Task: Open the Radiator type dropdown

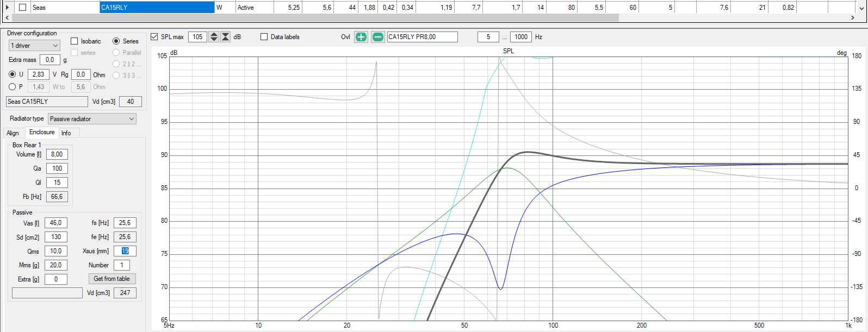Action: (92, 119)
